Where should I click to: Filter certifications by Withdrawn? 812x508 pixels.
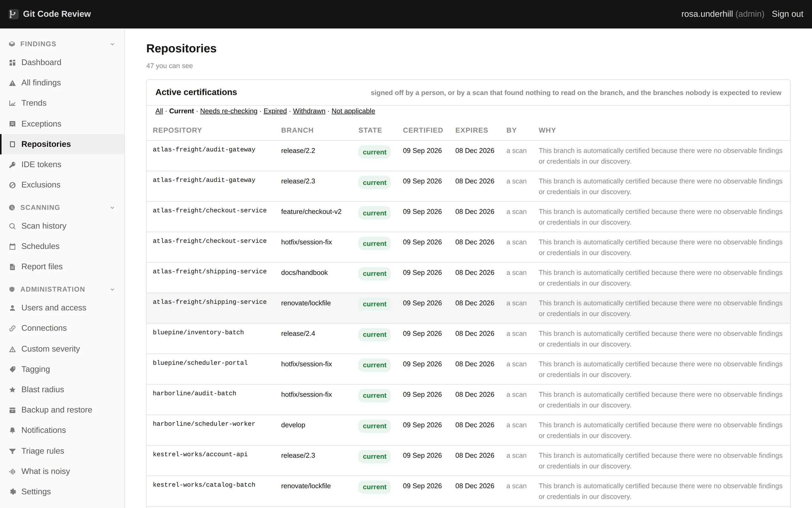(x=309, y=111)
